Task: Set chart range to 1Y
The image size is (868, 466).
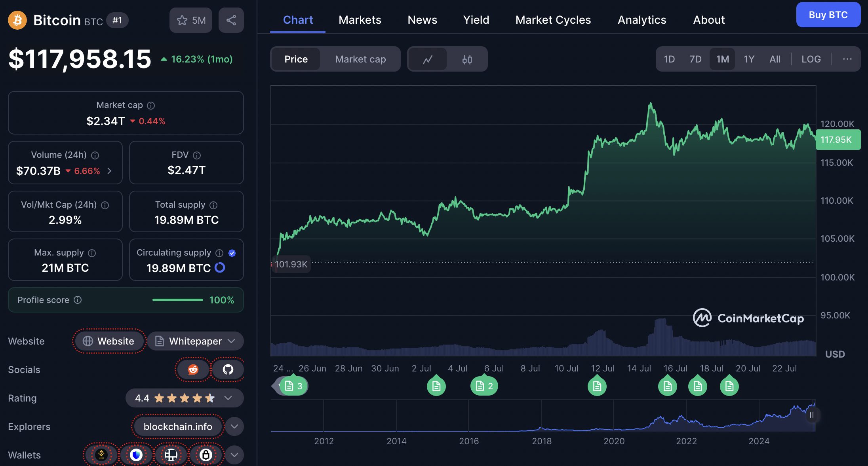Action: (x=749, y=59)
